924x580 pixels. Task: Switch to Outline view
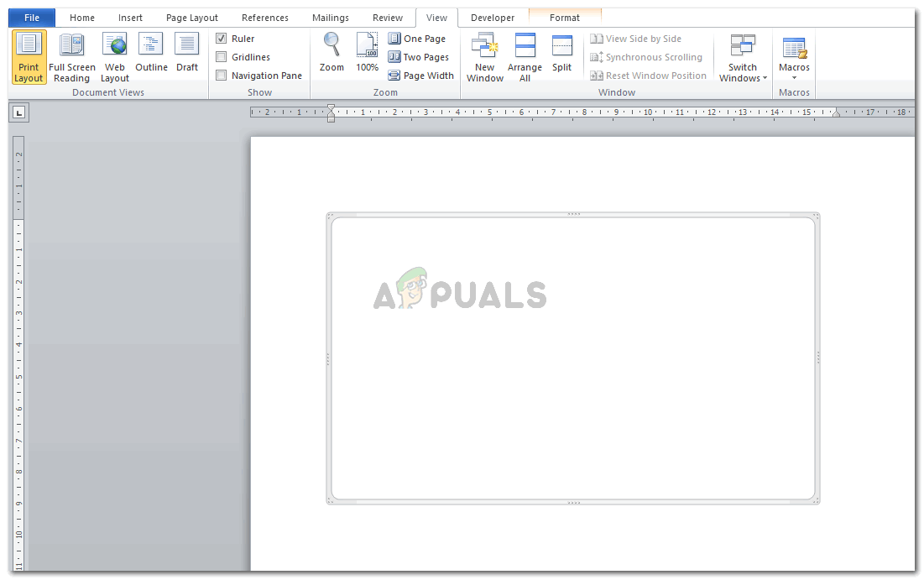click(151, 53)
